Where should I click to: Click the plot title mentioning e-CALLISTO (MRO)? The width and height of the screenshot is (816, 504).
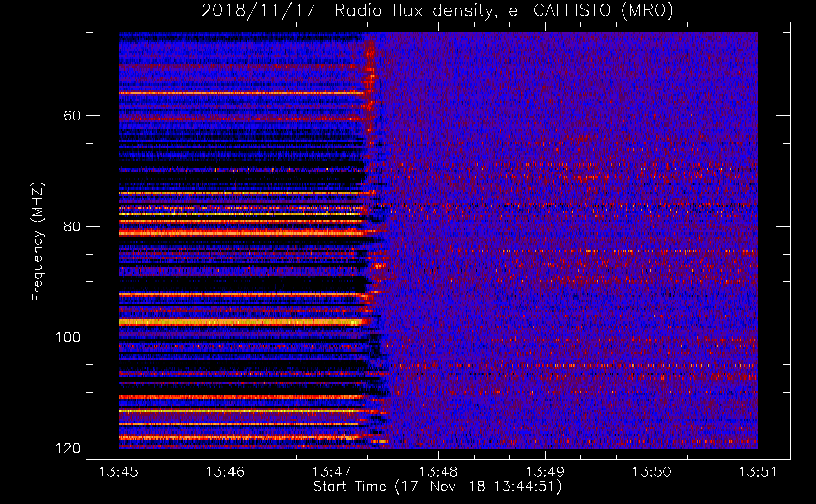pyautogui.click(x=437, y=11)
